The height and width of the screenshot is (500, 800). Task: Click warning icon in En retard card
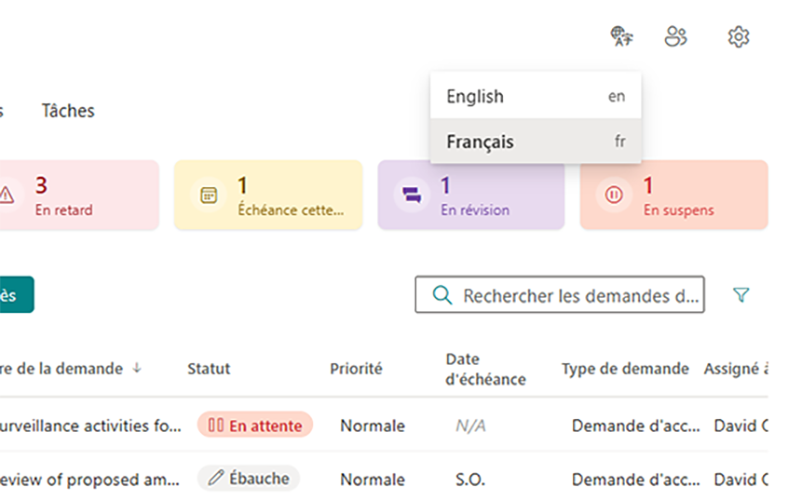(6, 194)
